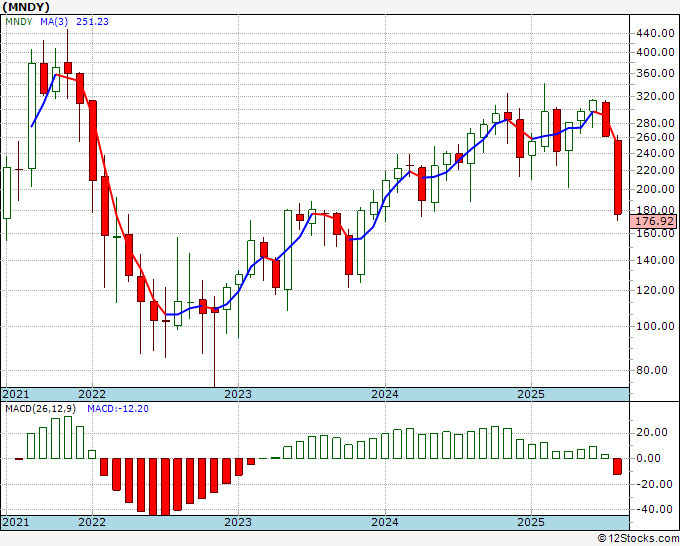Click the MACD:-12.20 value label

tap(118, 409)
